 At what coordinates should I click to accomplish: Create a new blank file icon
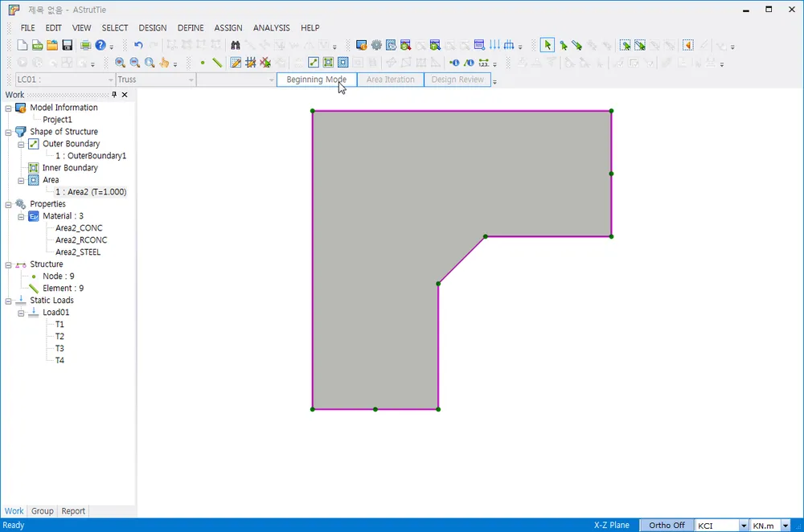(x=22, y=46)
